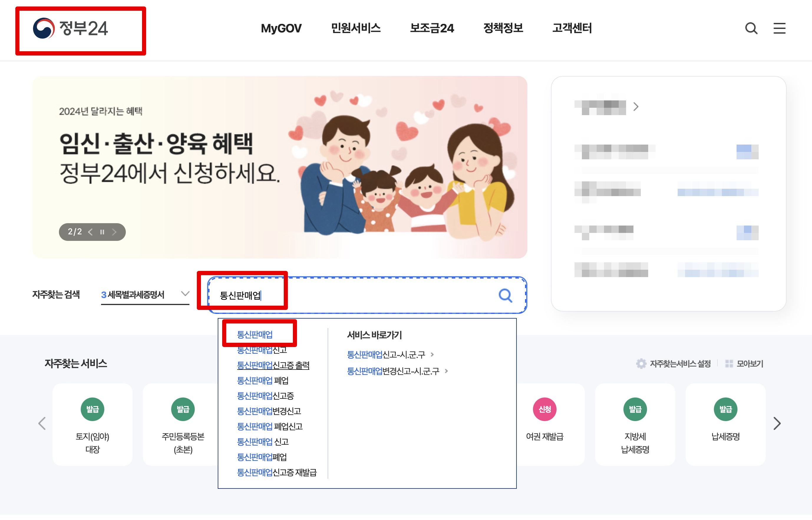Go to previous banner slide

click(x=90, y=232)
